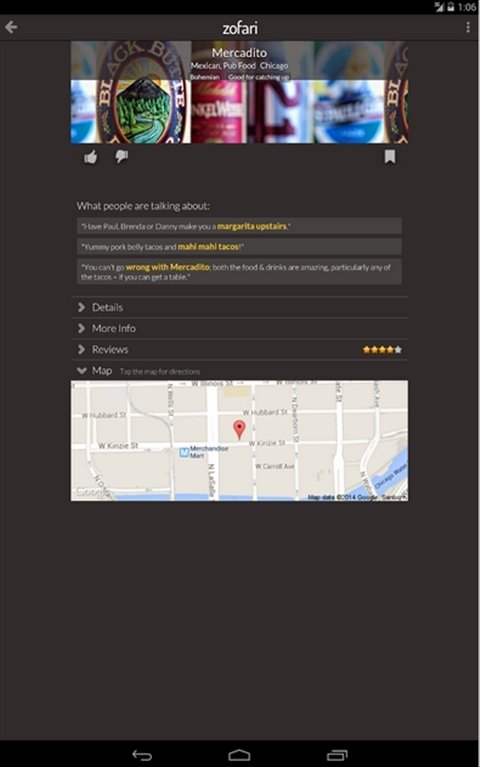Tap the Android recent apps button
The image size is (480, 767).
point(337,755)
